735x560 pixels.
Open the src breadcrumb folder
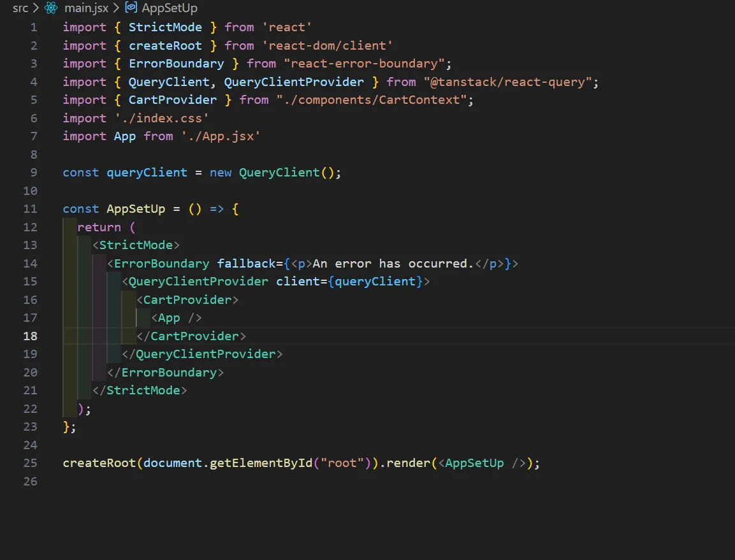tap(20, 8)
